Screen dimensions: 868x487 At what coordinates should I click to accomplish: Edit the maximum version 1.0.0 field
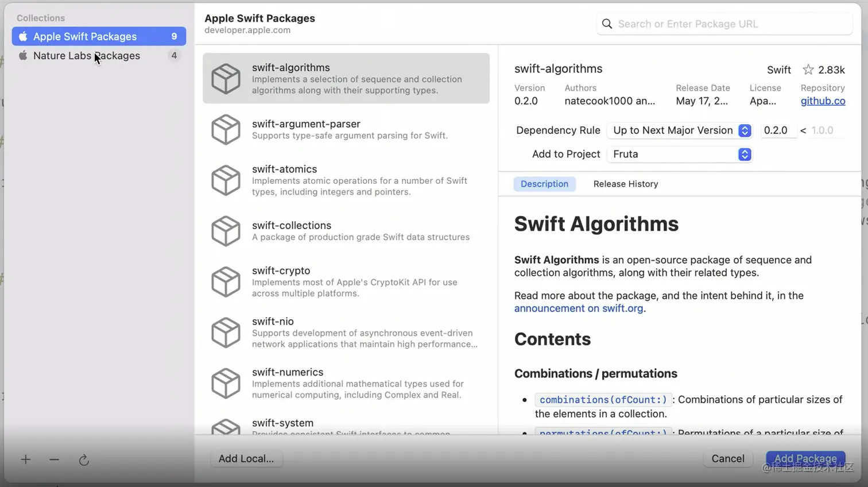tap(827, 130)
